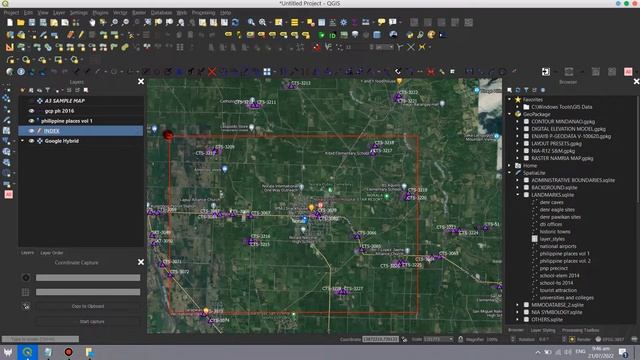Switch to the Layer Order tab
The height and width of the screenshot is (360, 640).
tap(52, 253)
